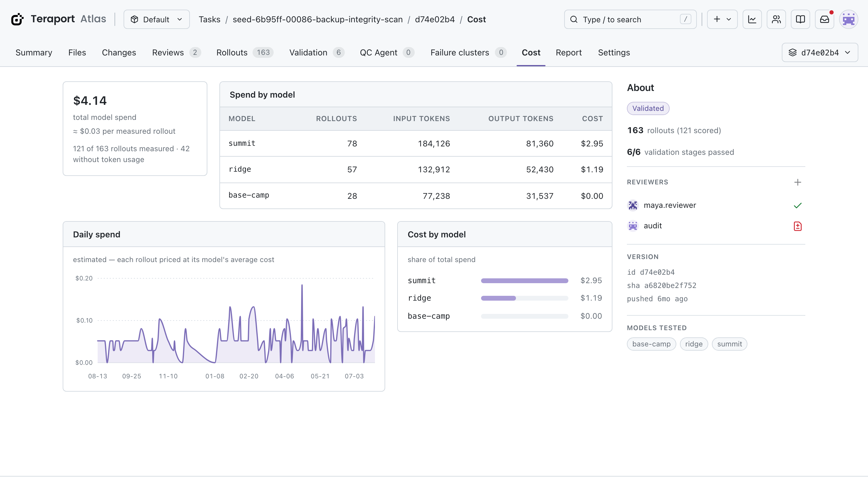Click the summit model tag

point(729,344)
